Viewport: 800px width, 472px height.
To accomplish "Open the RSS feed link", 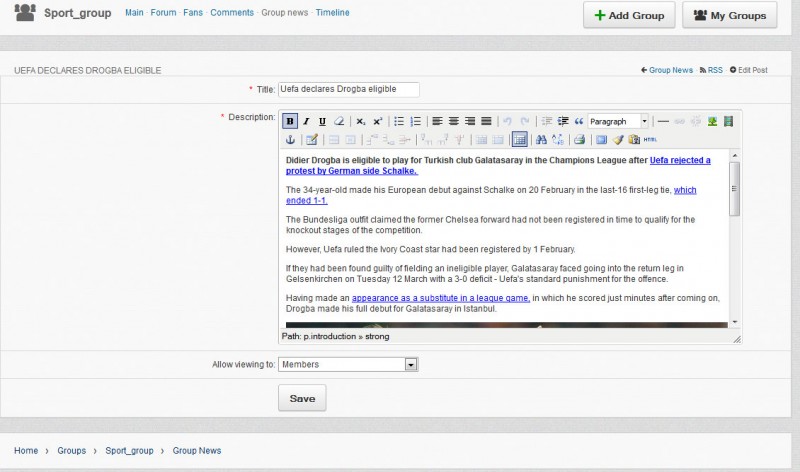I will pos(711,70).
